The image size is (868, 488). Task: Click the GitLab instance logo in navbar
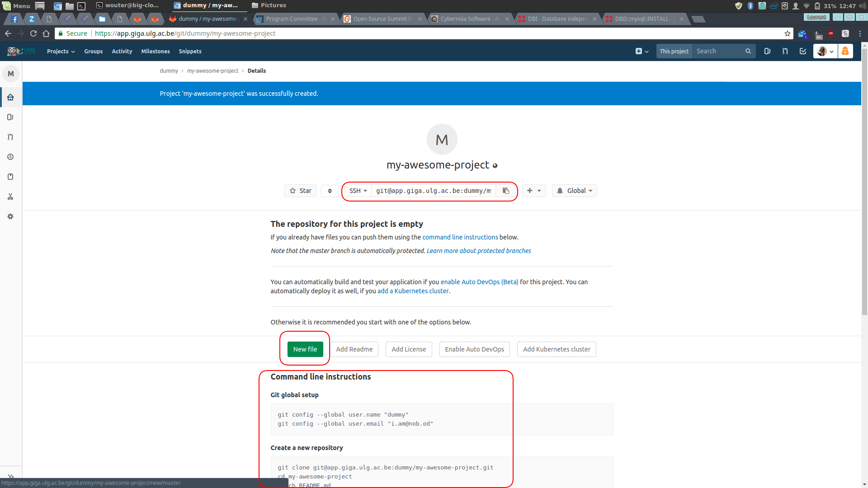pyautogui.click(x=21, y=51)
